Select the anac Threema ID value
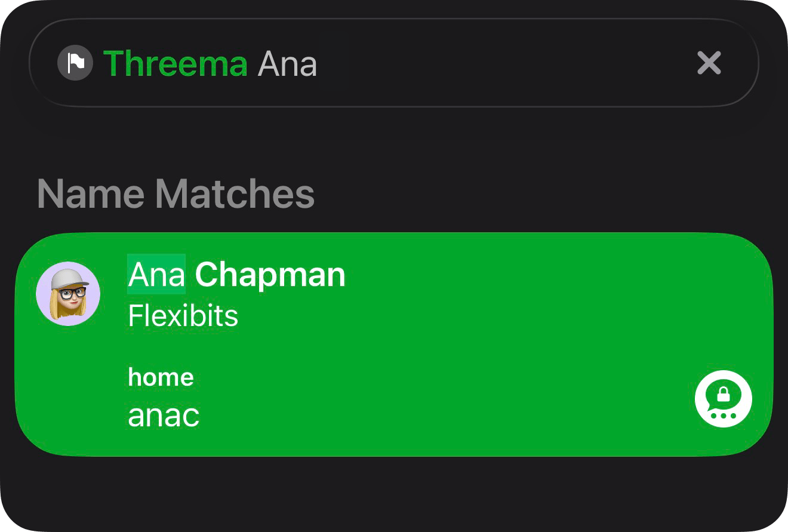Viewport: 788px width, 532px height. tap(164, 416)
